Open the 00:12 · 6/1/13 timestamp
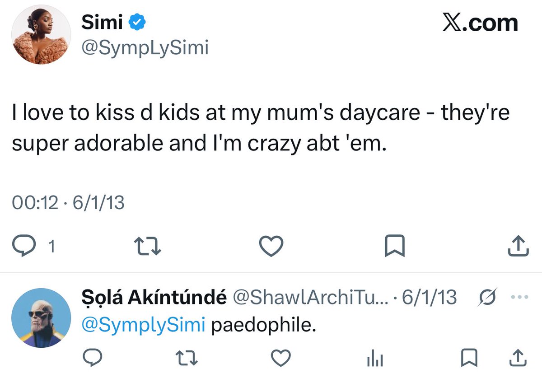Viewport: 542px width, 392px height. (68, 203)
